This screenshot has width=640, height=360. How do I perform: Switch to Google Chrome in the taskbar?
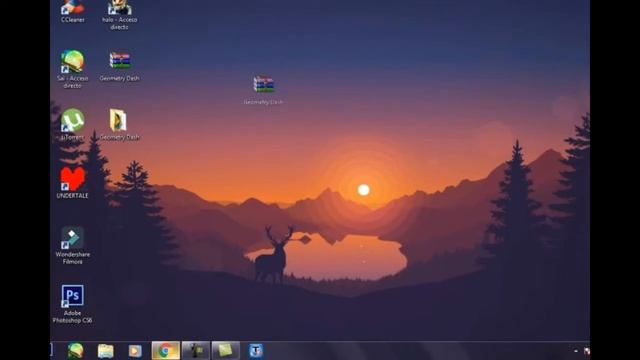pos(165,351)
